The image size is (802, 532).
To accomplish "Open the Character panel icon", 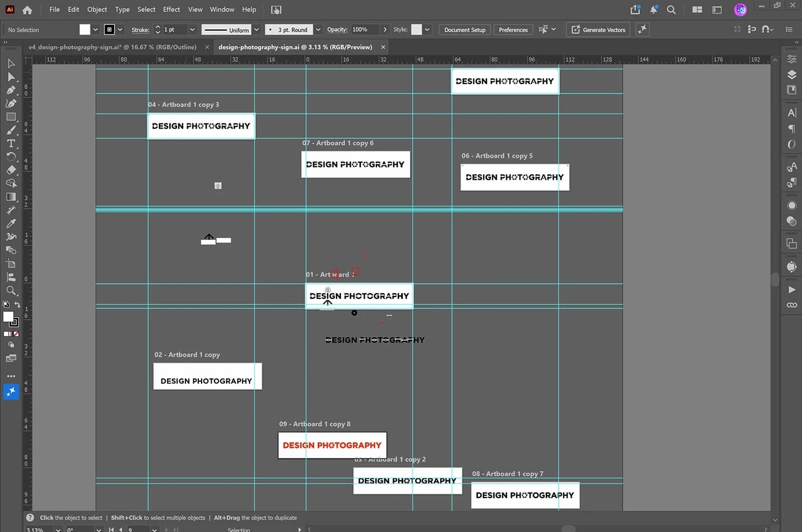I will [x=791, y=113].
